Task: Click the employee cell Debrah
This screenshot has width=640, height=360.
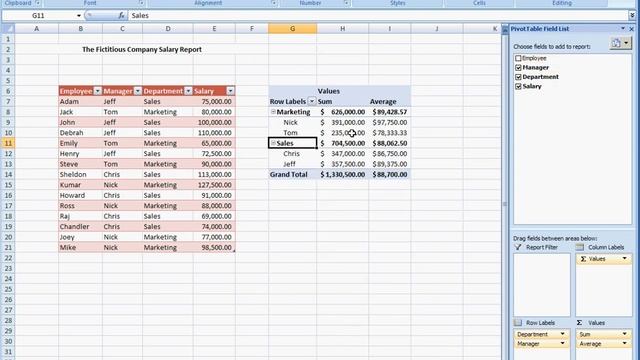Action: 80,133
